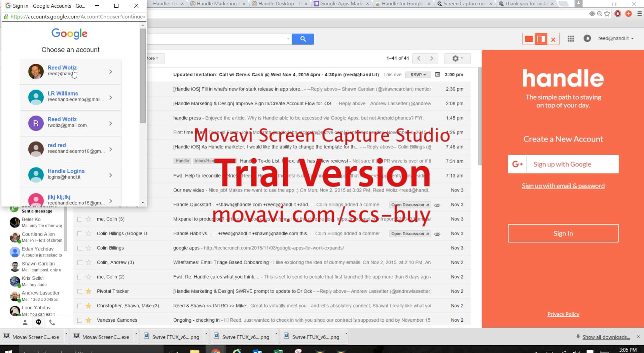
Task: Choose the Reed Wotiz account in the chooser
Action: coord(70,71)
